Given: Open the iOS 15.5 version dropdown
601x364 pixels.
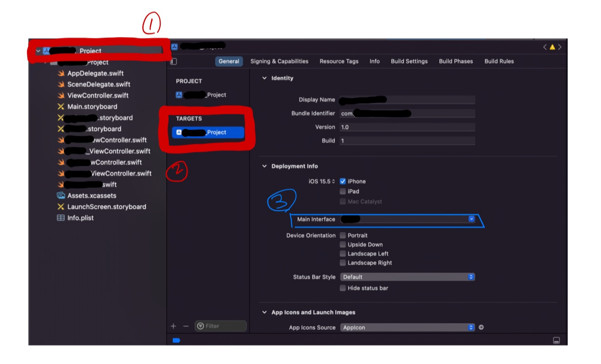Looking at the screenshot, I should 322,182.
